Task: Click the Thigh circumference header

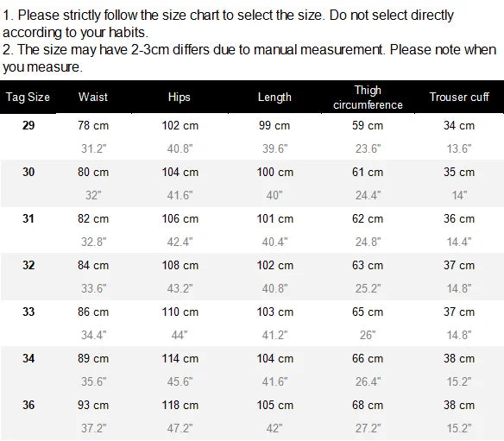Action: tap(368, 98)
